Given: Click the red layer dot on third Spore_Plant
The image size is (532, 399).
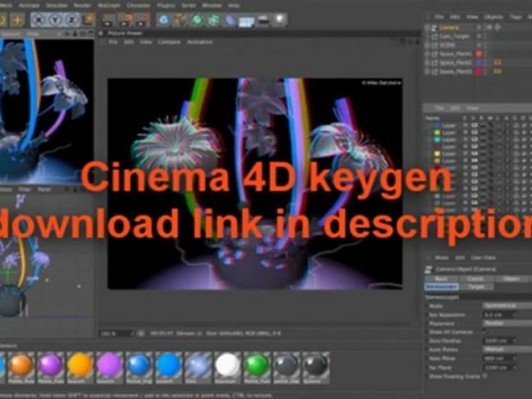Looking at the screenshot, I should pos(479,71).
